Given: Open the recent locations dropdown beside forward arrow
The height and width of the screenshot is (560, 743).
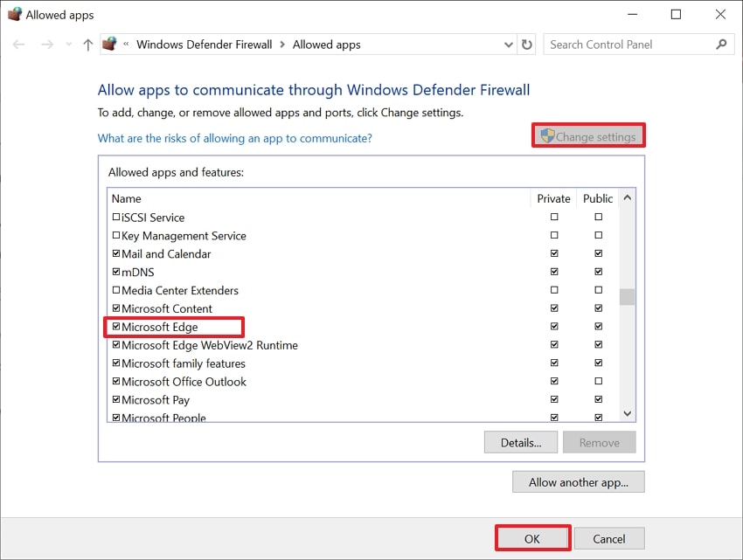Looking at the screenshot, I should [67, 45].
